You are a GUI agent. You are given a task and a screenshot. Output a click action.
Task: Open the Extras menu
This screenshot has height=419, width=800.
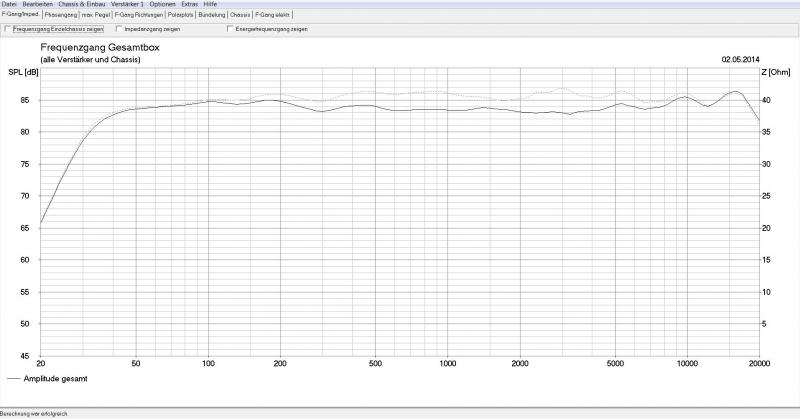click(x=189, y=4)
